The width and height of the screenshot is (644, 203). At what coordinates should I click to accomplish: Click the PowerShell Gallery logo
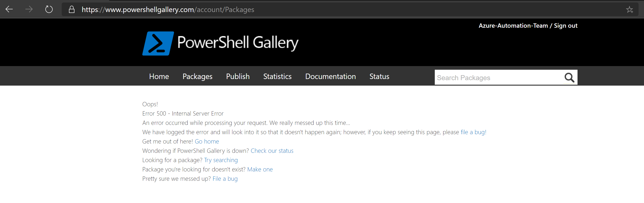[220, 43]
